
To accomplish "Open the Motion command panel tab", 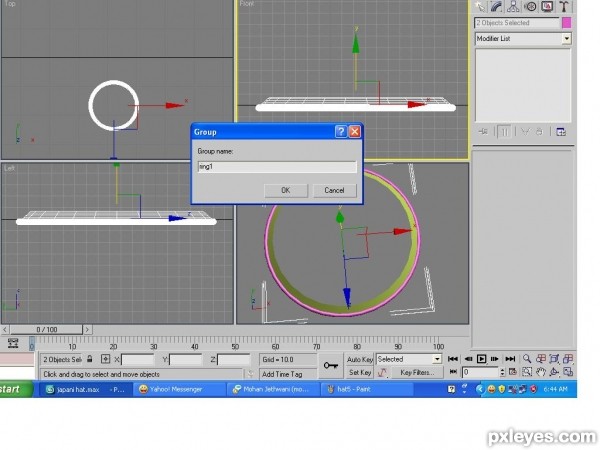I will pyautogui.click(x=530, y=7).
